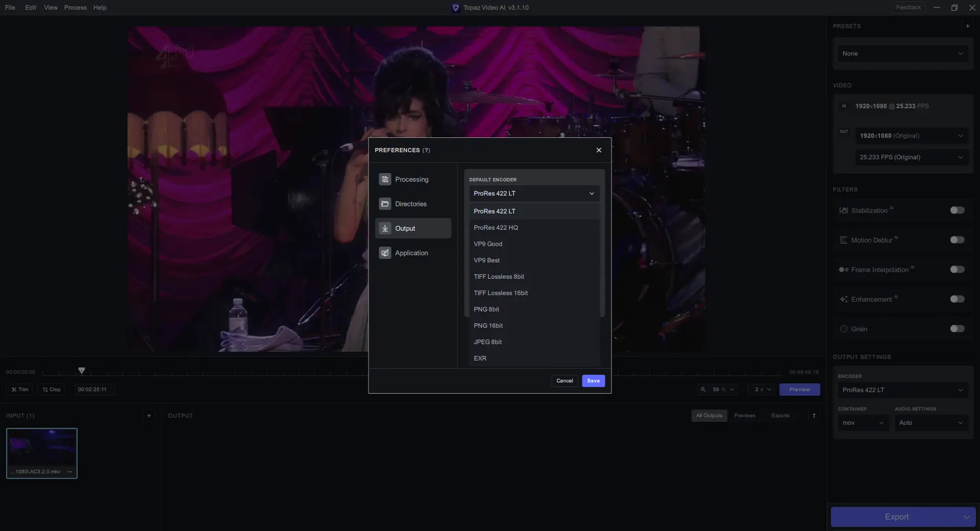The image size is (980, 531).
Task: Select EXR in the encoder list
Action: point(534,358)
